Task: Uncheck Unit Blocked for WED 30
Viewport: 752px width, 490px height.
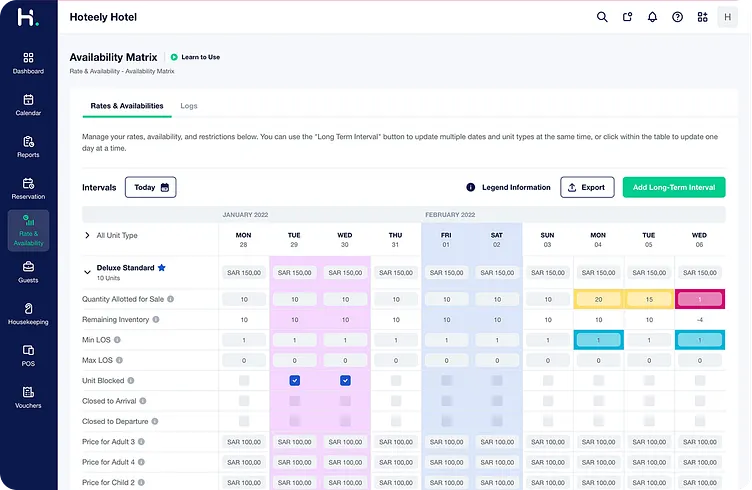Action: point(345,381)
